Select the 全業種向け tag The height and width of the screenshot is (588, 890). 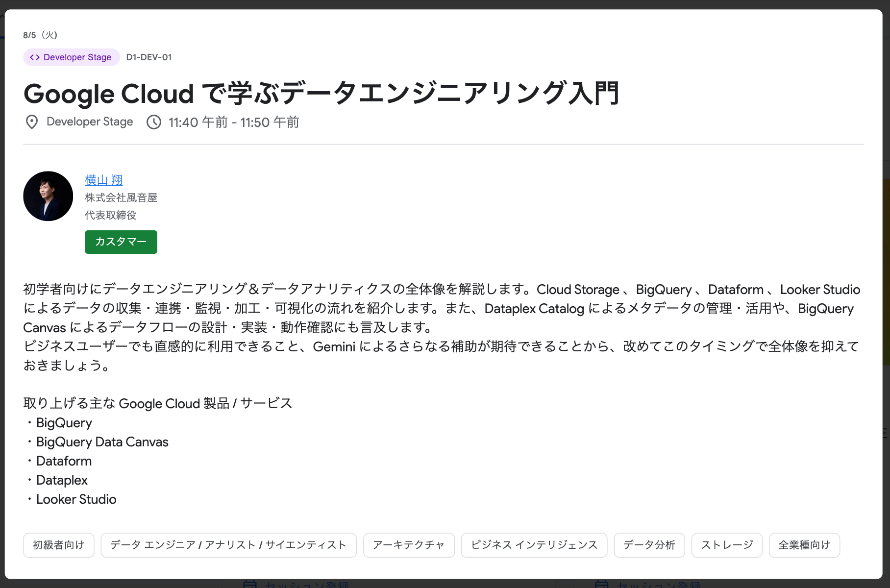(x=805, y=545)
